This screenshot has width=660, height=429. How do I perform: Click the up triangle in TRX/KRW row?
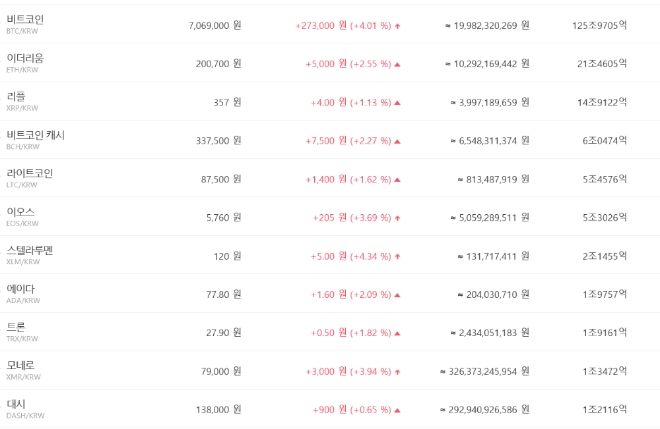[398, 333]
